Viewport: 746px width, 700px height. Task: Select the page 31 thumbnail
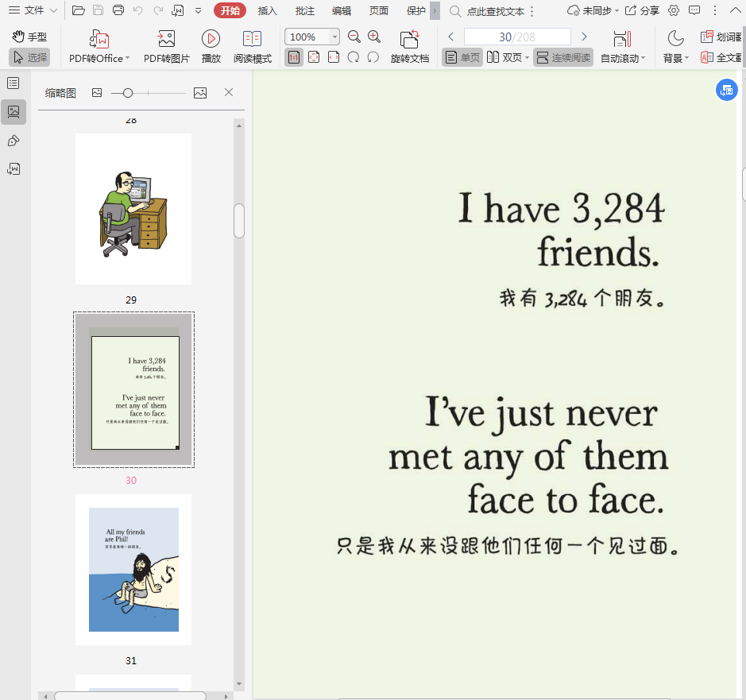tap(133, 569)
